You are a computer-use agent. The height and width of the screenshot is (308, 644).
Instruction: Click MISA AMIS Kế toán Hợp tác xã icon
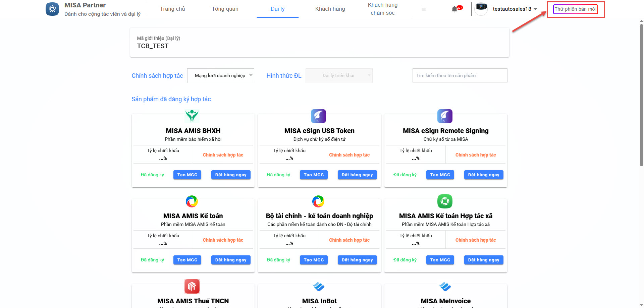point(445,201)
